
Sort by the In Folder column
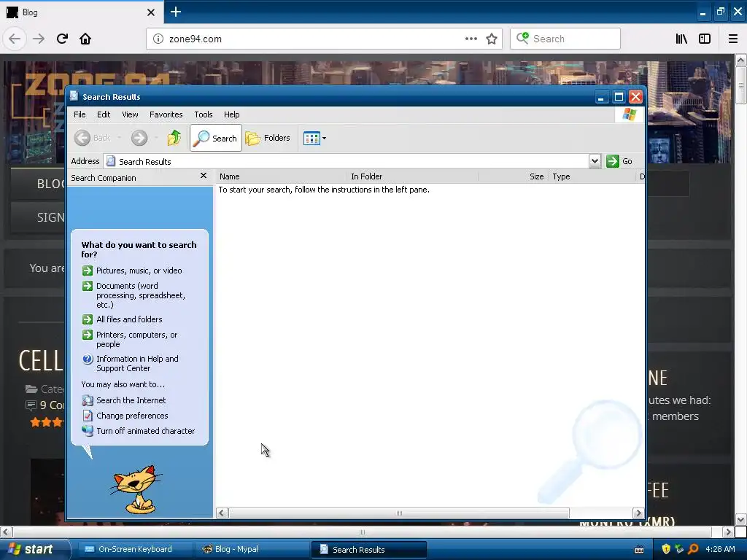(413, 176)
